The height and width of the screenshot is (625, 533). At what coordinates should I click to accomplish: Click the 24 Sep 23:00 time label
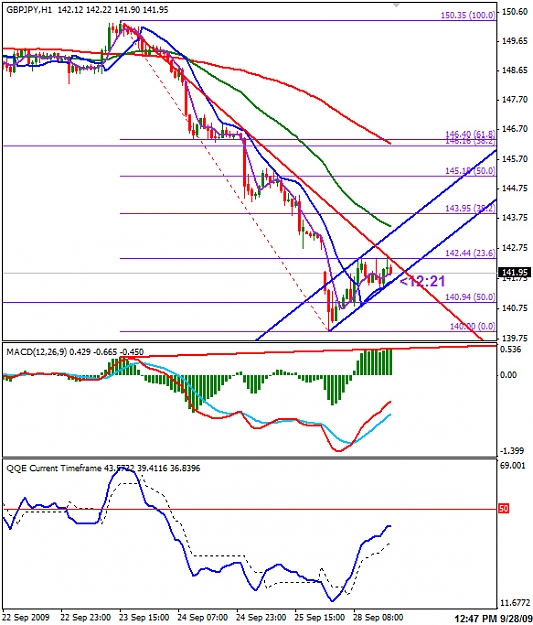262,618
